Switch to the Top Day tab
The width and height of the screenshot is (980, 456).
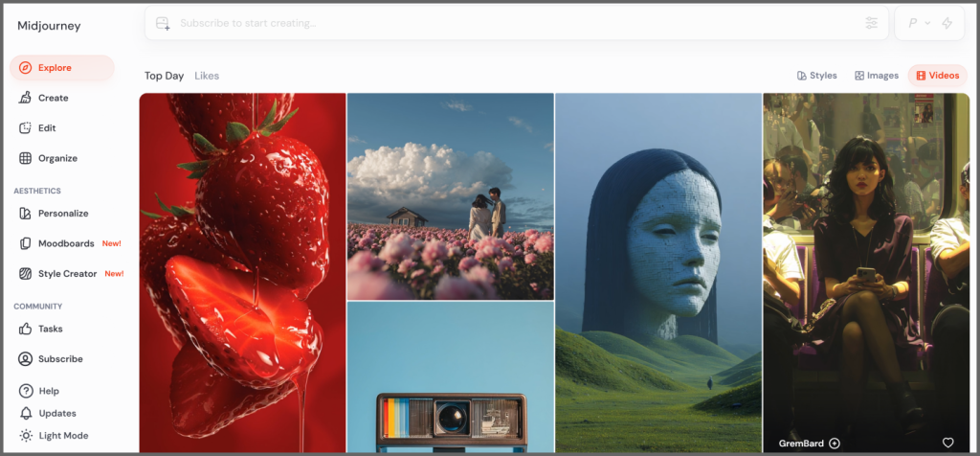(165, 76)
